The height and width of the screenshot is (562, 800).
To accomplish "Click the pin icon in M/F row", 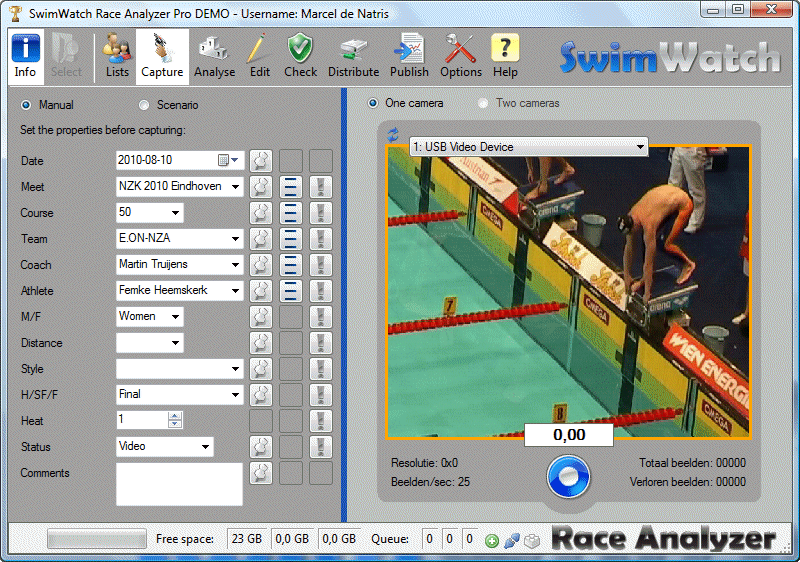I will 261,317.
